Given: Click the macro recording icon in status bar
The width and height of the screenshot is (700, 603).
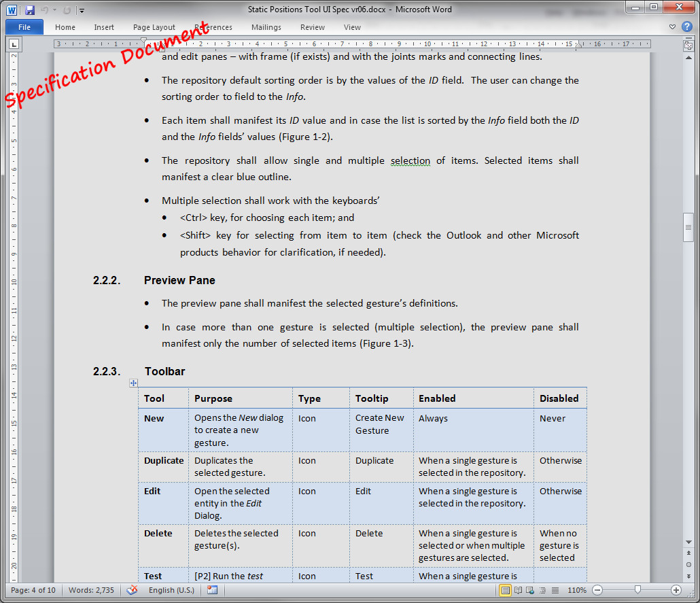Looking at the screenshot, I should point(213,590).
